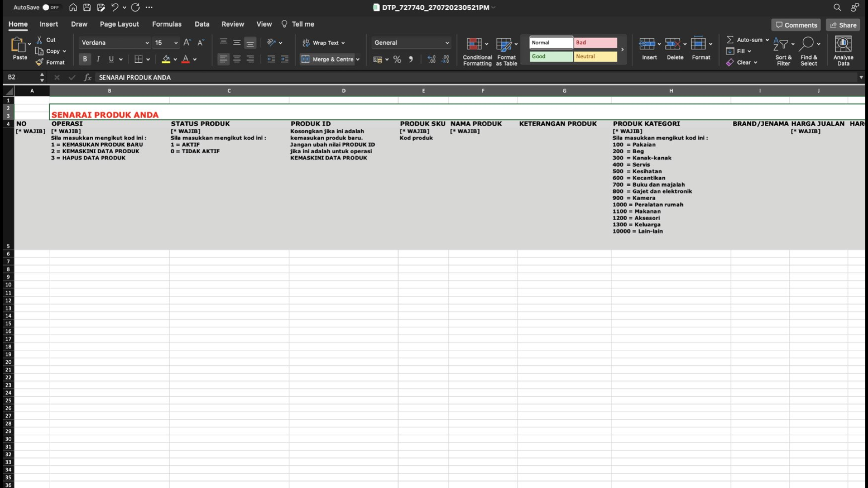Screen dimensions: 868x488
Task: Toggle centre text alignment
Action: tap(237, 59)
